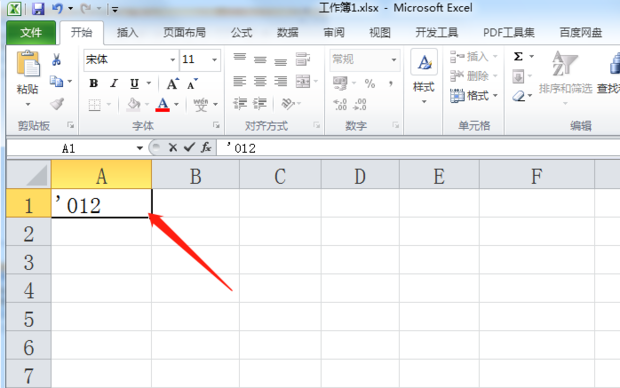Open the font size dropdown
Screen dimensions: 620x388
[214, 60]
